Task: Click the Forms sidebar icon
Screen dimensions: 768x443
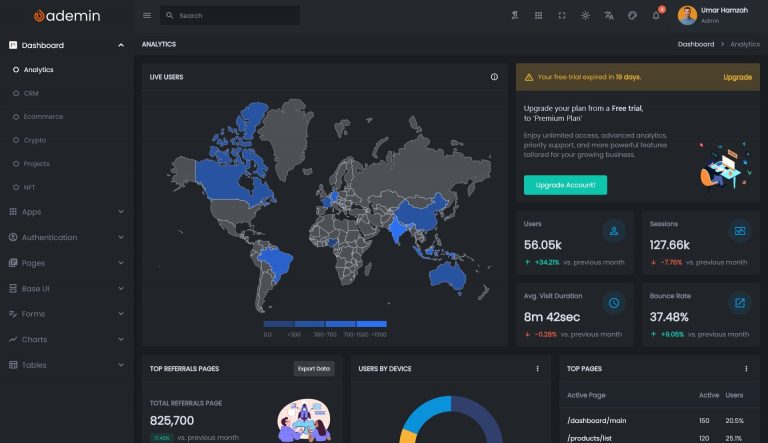Action: [x=13, y=314]
